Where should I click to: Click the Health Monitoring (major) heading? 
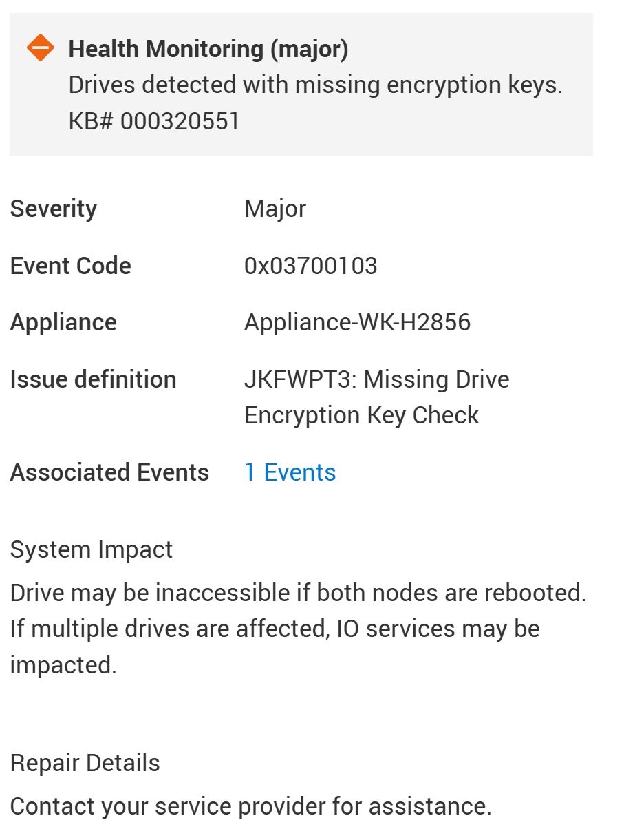208,49
